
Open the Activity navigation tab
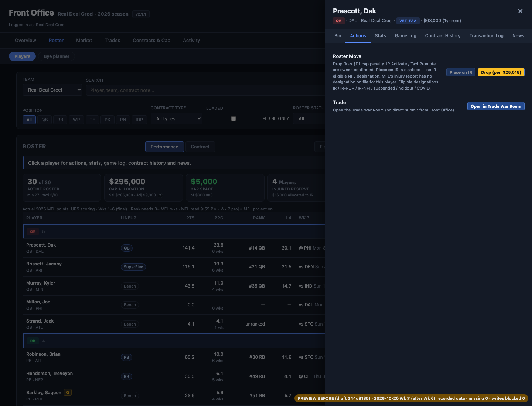click(192, 41)
